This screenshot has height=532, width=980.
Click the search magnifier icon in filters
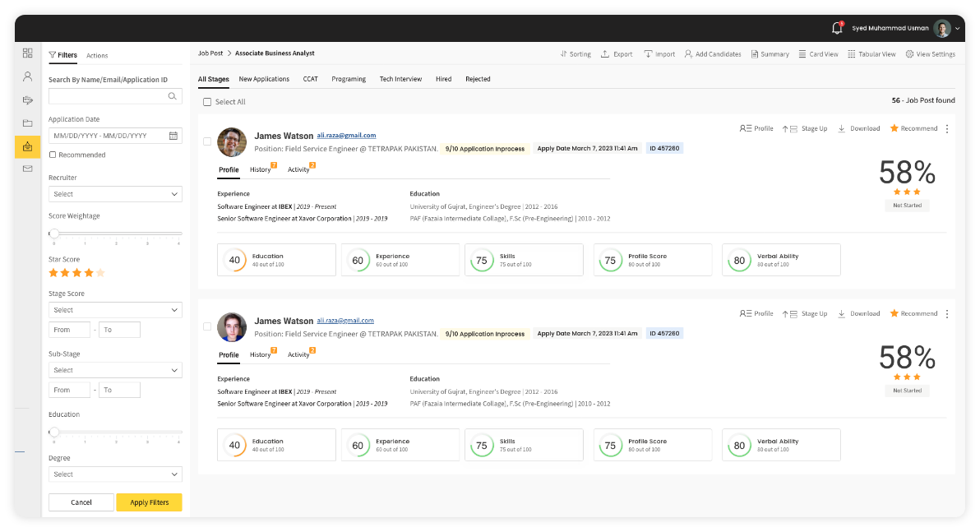pos(172,96)
